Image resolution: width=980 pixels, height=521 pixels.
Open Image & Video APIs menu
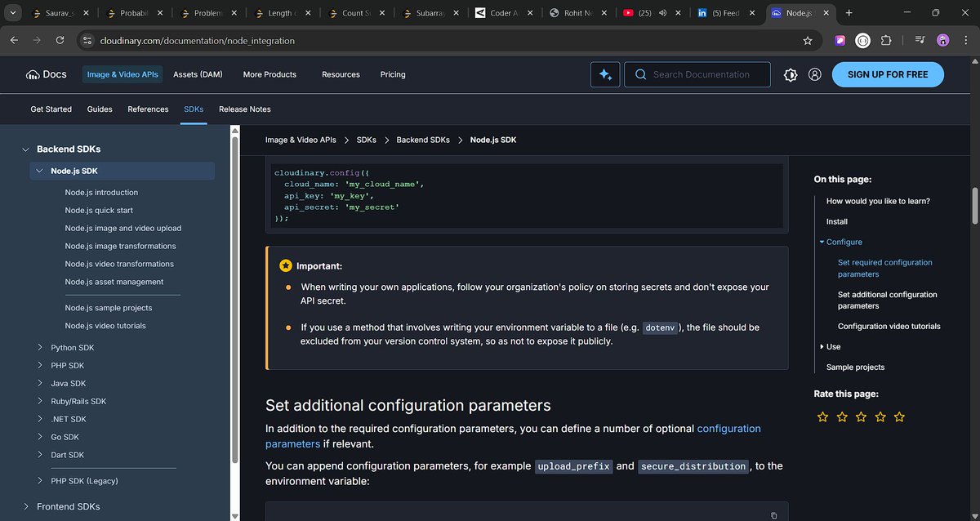tap(122, 74)
